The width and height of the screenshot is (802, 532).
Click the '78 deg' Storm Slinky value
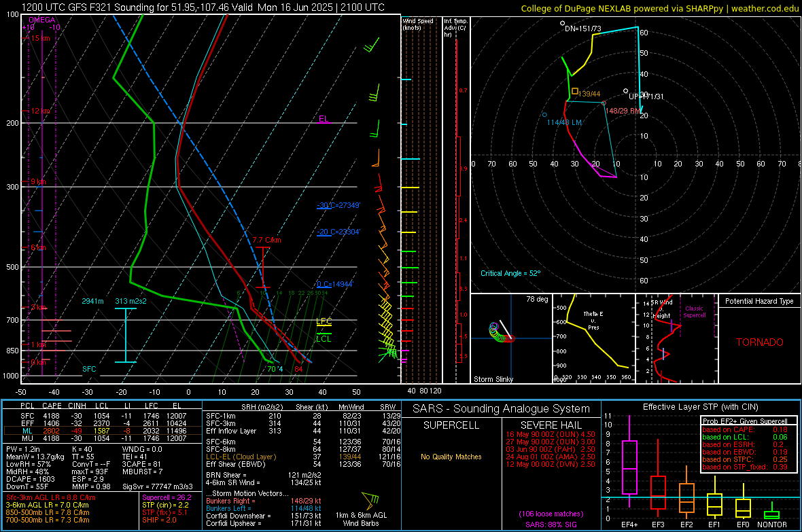coord(537,299)
